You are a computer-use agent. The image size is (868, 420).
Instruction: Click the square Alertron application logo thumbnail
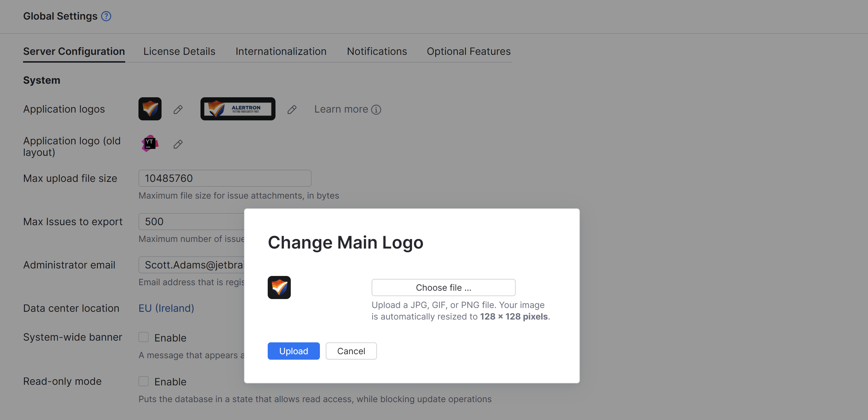click(x=150, y=109)
